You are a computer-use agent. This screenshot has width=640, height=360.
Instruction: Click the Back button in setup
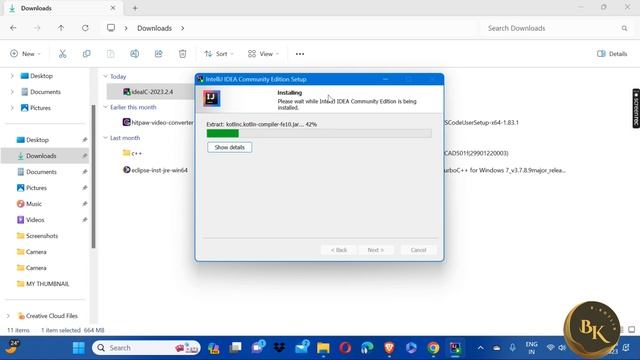339,250
